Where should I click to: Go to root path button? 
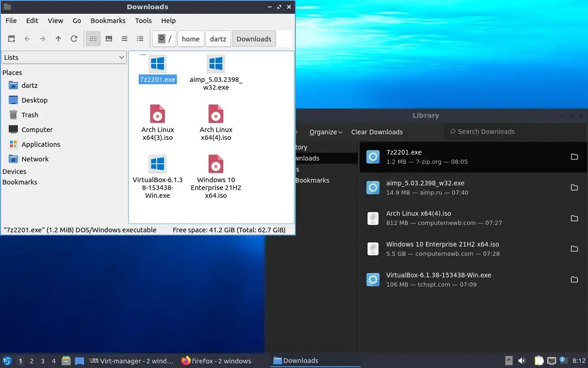(164, 39)
